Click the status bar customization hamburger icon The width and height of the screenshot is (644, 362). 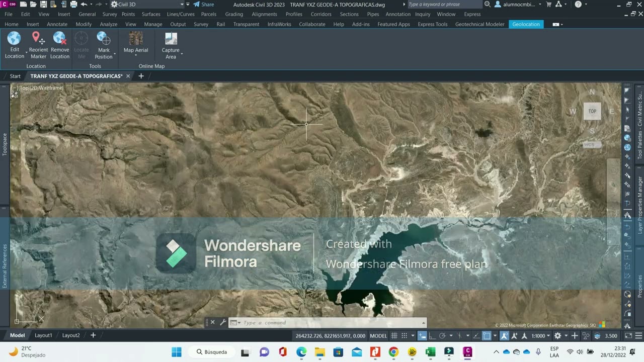637,336
